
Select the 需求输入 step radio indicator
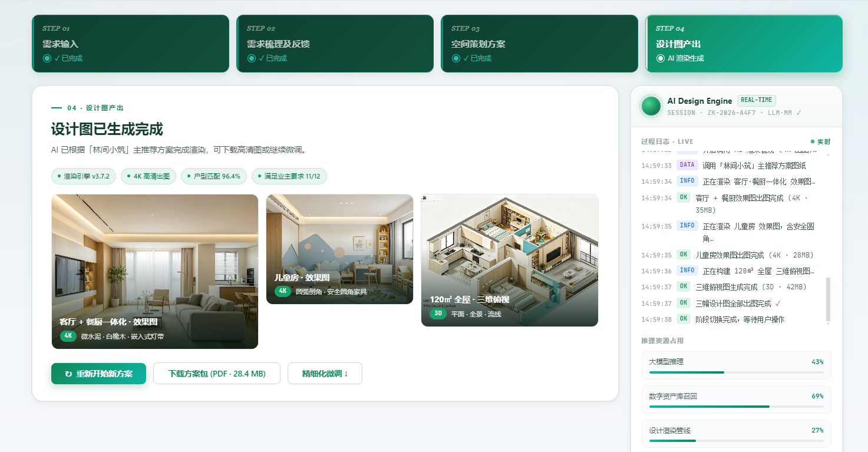(47, 58)
